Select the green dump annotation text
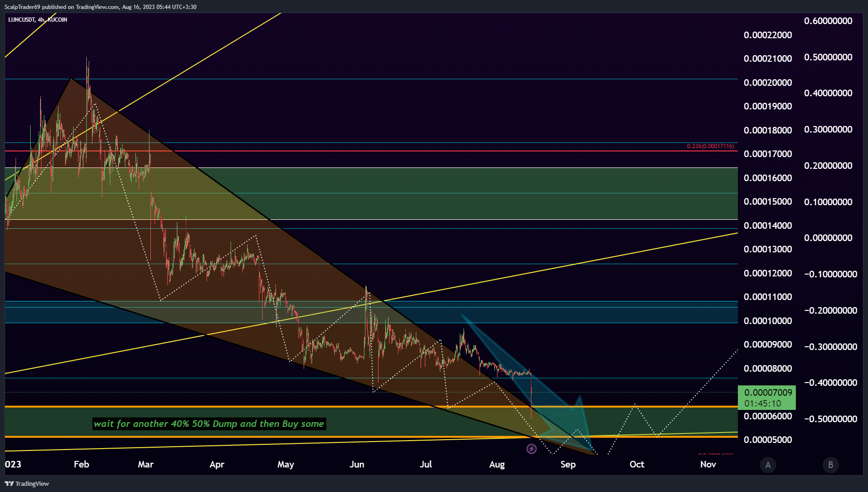 pyautogui.click(x=209, y=424)
